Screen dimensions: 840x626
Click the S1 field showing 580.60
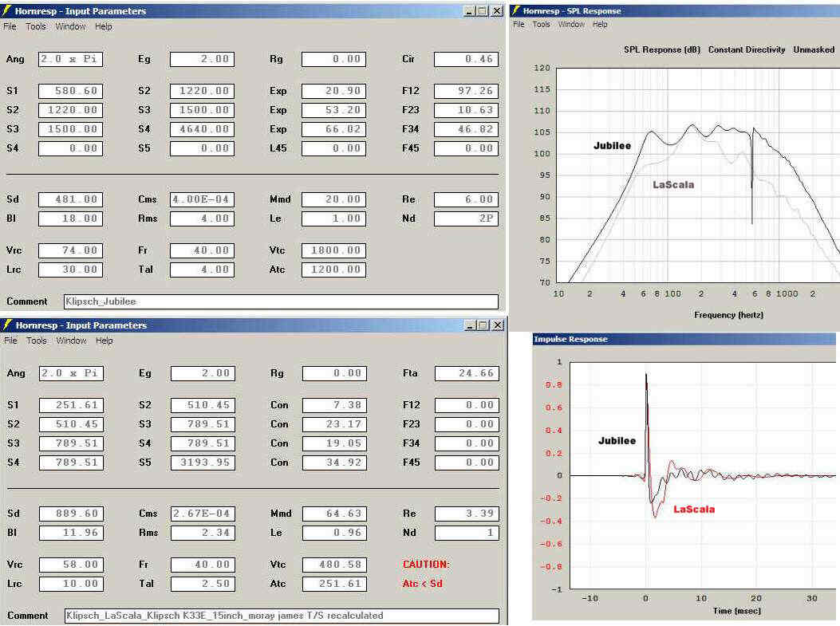[70, 91]
